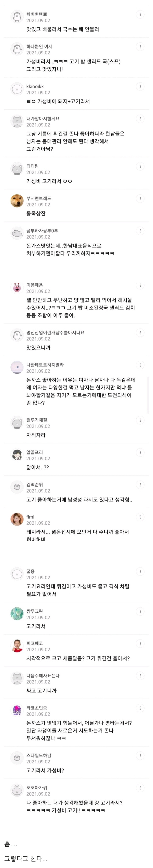The height and width of the screenshot is (868, 153).
Task: Open the profile of user 하나뿐인 여시
Action: pyautogui.click(x=39, y=47)
